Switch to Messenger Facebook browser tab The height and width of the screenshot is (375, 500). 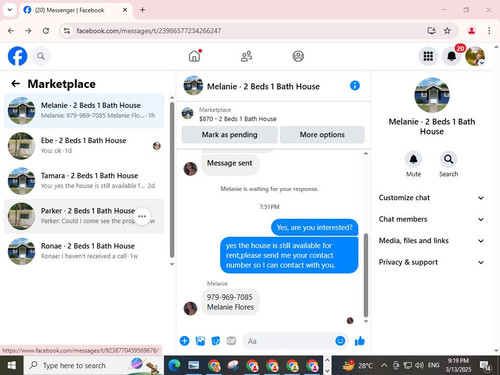(x=75, y=10)
